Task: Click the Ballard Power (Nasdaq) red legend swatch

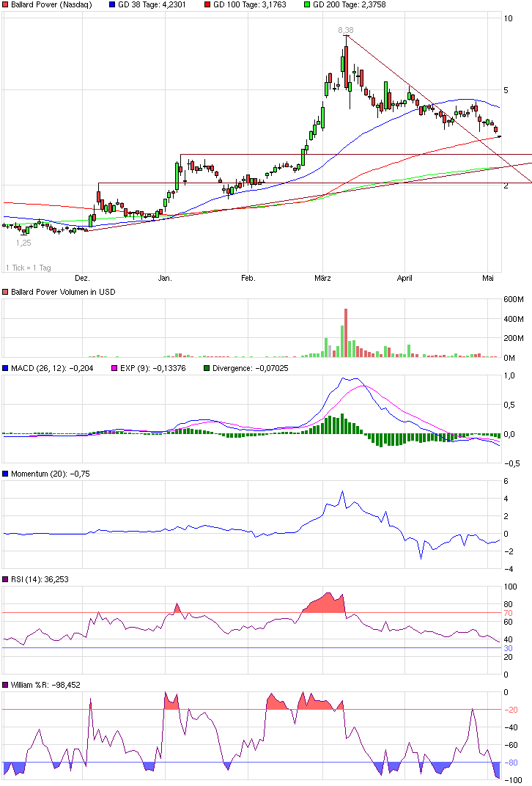Action: coord(5,4)
